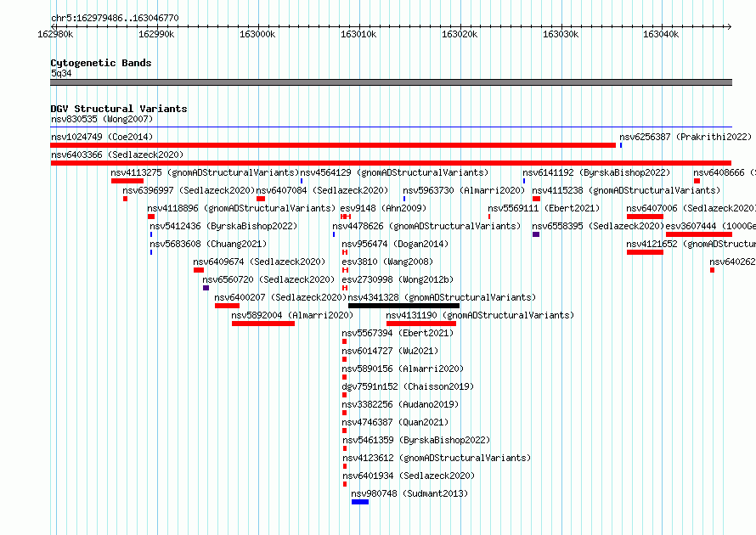Viewport: 756px width, 535px height.
Task: Click the 163030k ruler tick label
Action: coord(561,34)
